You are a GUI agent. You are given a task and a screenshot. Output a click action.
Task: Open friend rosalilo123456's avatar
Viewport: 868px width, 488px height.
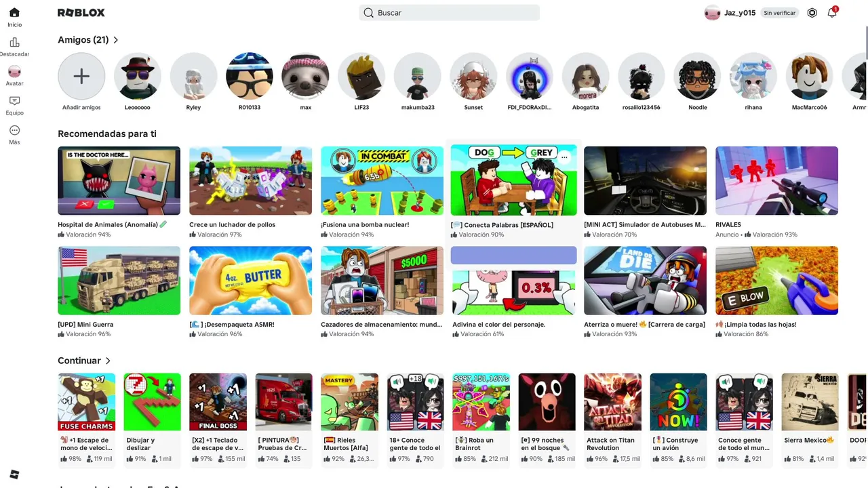coord(642,76)
